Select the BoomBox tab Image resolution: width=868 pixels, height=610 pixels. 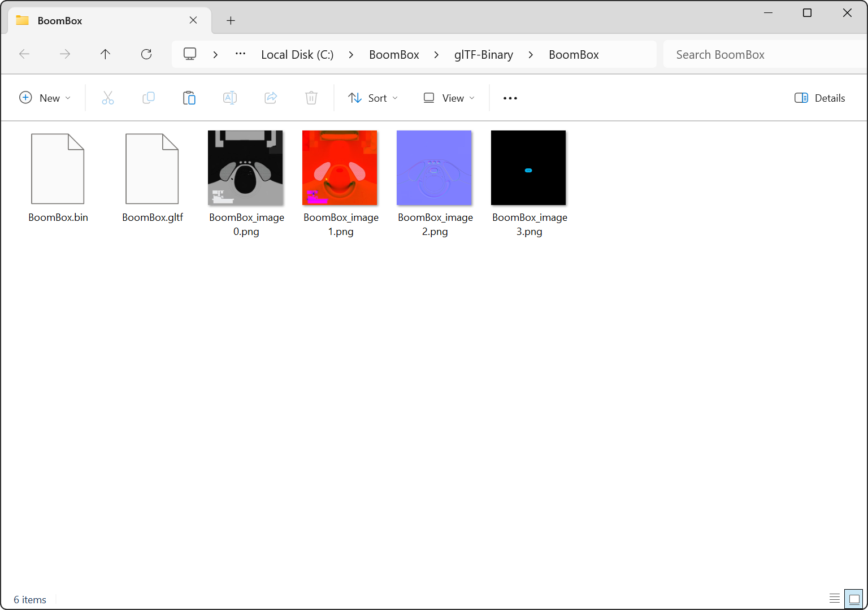pos(110,20)
